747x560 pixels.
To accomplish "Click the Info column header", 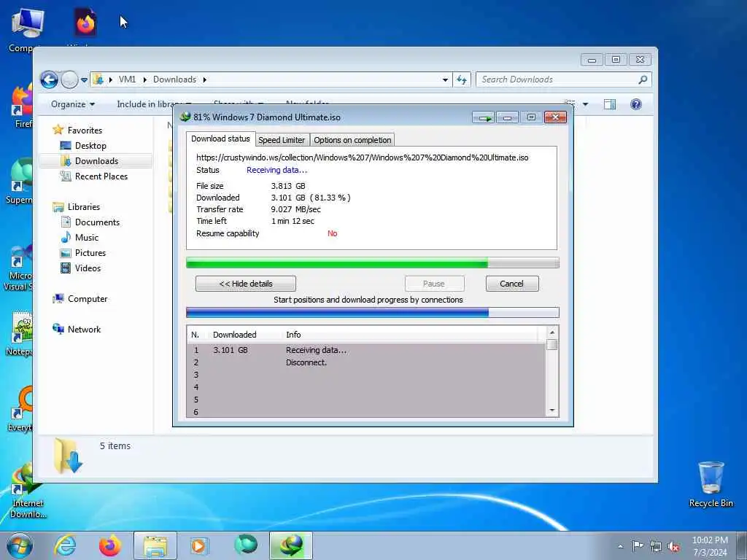I will tap(293, 335).
